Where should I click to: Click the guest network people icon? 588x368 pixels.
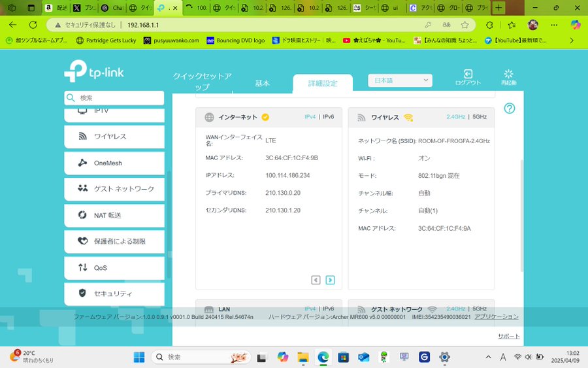click(x=82, y=188)
